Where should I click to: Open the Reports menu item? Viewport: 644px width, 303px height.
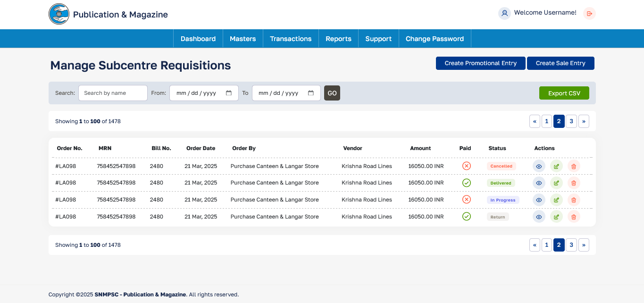coord(338,39)
